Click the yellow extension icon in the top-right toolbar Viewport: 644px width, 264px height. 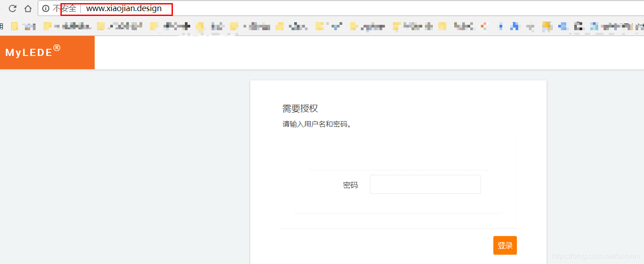click(x=547, y=26)
